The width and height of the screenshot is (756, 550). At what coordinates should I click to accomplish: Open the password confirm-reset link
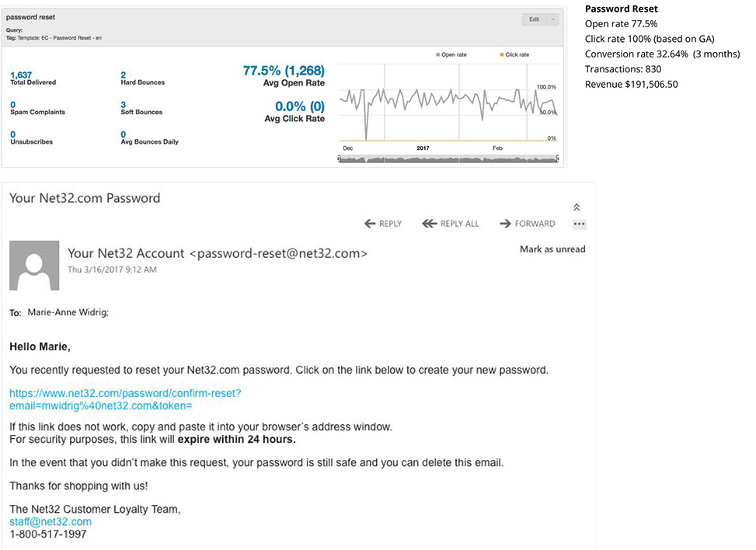click(x=125, y=399)
